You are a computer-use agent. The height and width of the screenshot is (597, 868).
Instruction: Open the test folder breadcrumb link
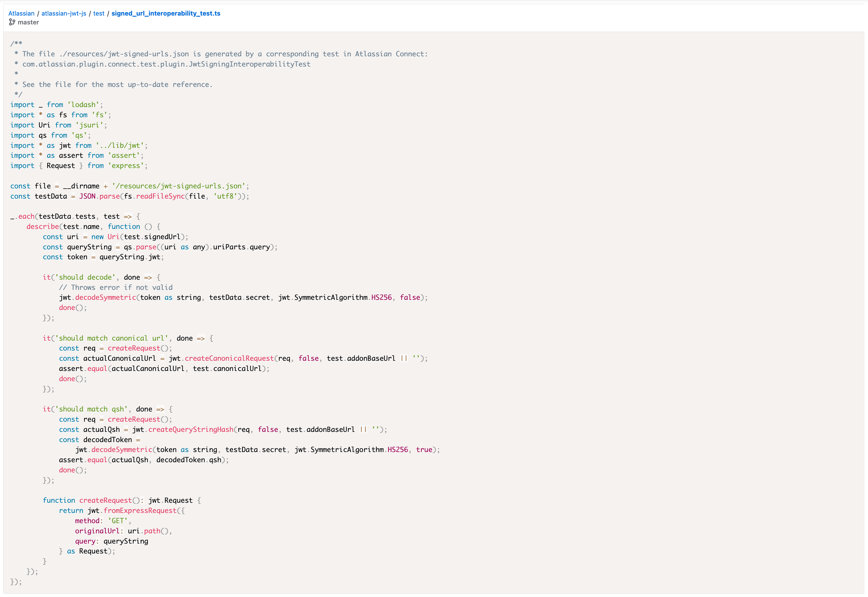click(99, 13)
